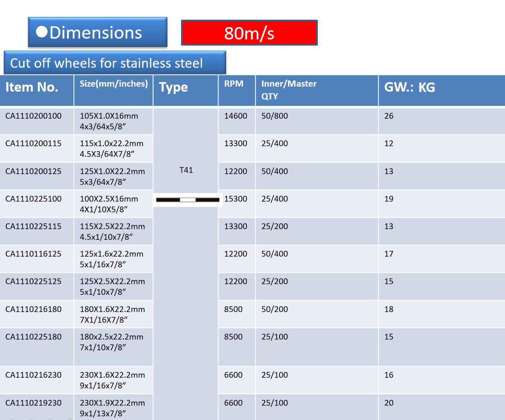Viewport: 505px width, 420px height.
Task: Click the RPM value 15300
Action: click(x=236, y=199)
